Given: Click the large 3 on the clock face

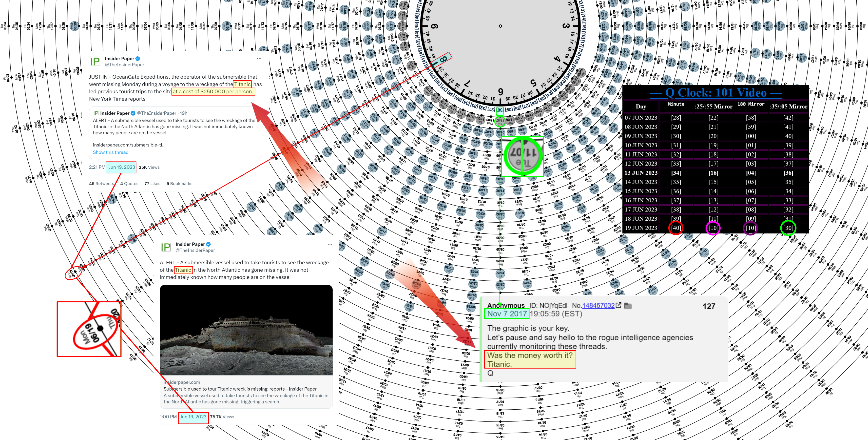Looking at the screenshot, I should [x=566, y=26].
